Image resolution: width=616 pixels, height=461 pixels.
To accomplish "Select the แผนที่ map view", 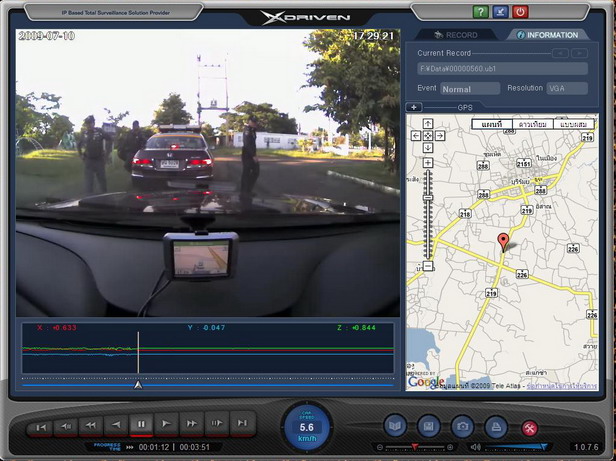I will [x=492, y=125].
